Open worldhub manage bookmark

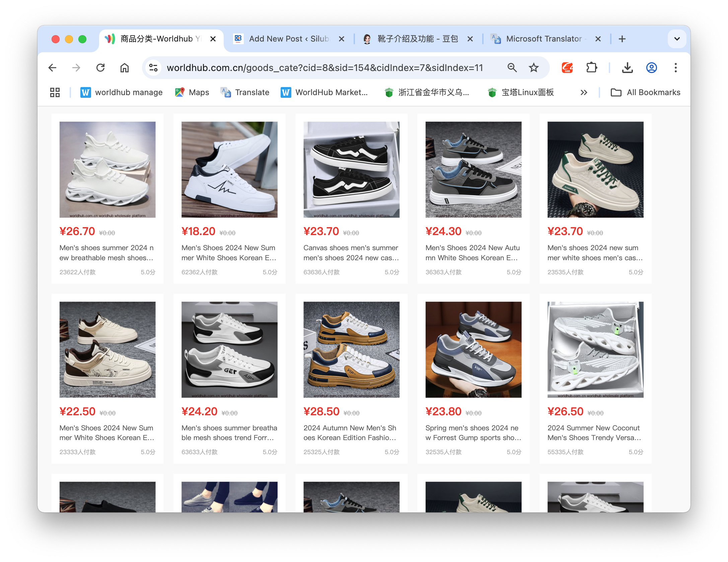point(122,92)
